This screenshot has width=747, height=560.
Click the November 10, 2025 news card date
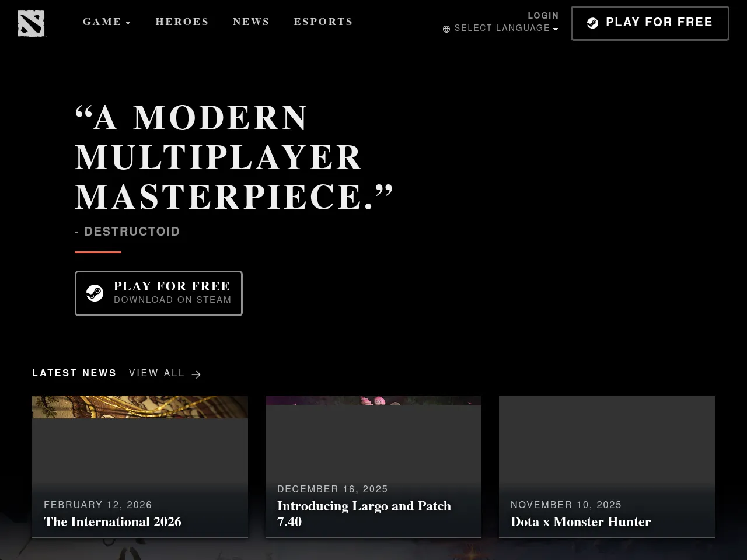(x=566, y=505)
